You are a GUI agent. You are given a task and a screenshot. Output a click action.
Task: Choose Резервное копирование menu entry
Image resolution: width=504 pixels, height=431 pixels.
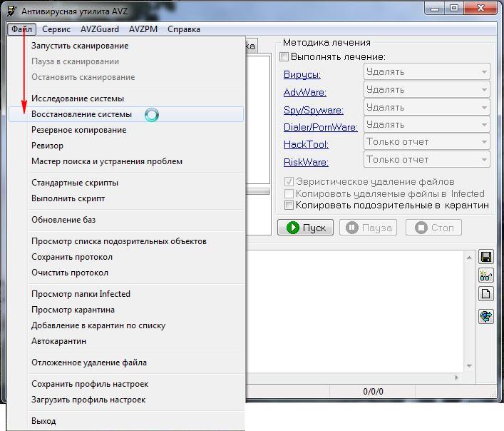tap(126, 130)
